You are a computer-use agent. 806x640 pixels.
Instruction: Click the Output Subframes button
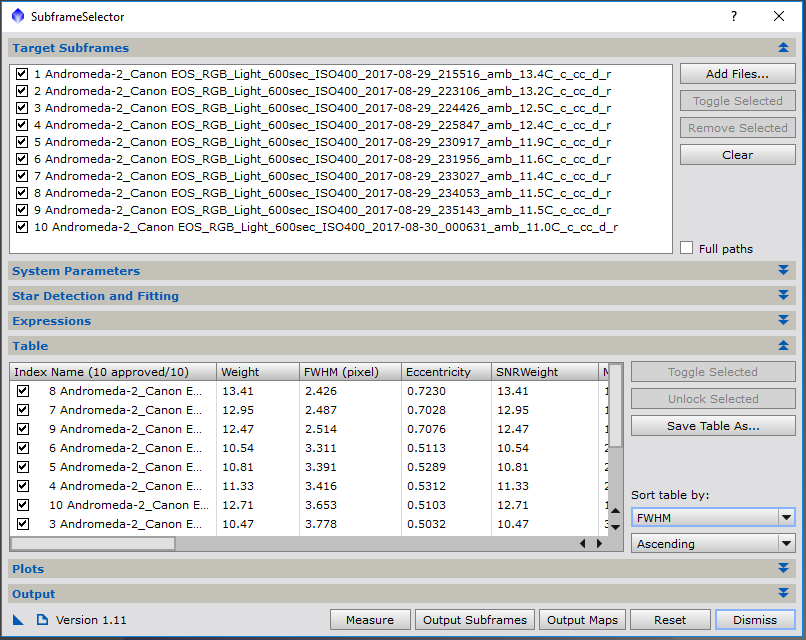(x=474, y=620)
